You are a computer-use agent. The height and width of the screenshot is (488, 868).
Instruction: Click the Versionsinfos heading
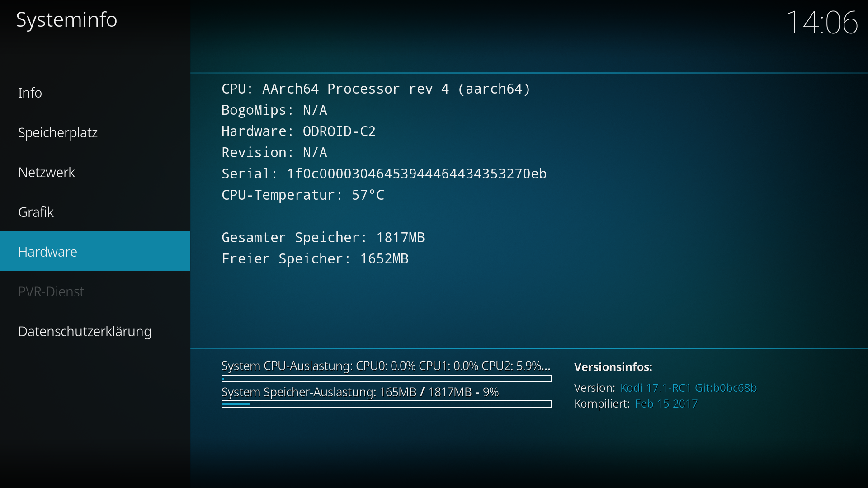[613, 367]
